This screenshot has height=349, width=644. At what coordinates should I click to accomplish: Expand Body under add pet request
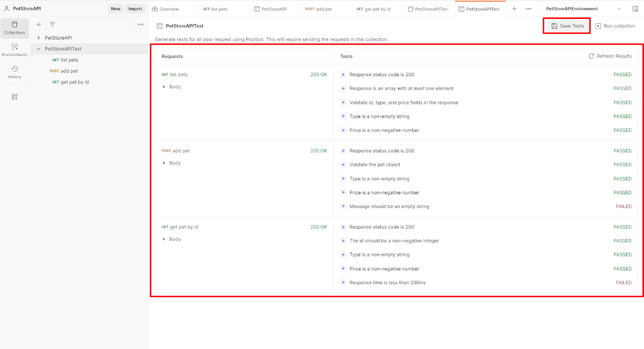tap(164, 163)
